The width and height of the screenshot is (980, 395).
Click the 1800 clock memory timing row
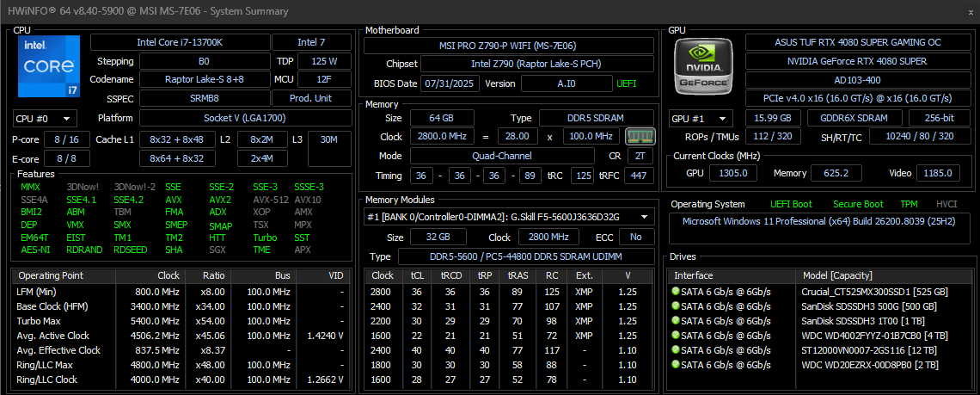click(x=509, y=364)
